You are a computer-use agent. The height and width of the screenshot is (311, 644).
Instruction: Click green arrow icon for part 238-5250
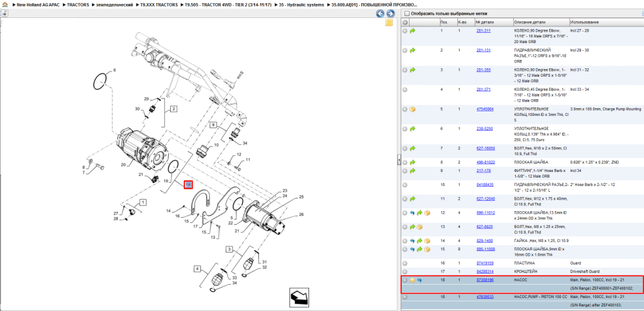click(x=413, y=129)
